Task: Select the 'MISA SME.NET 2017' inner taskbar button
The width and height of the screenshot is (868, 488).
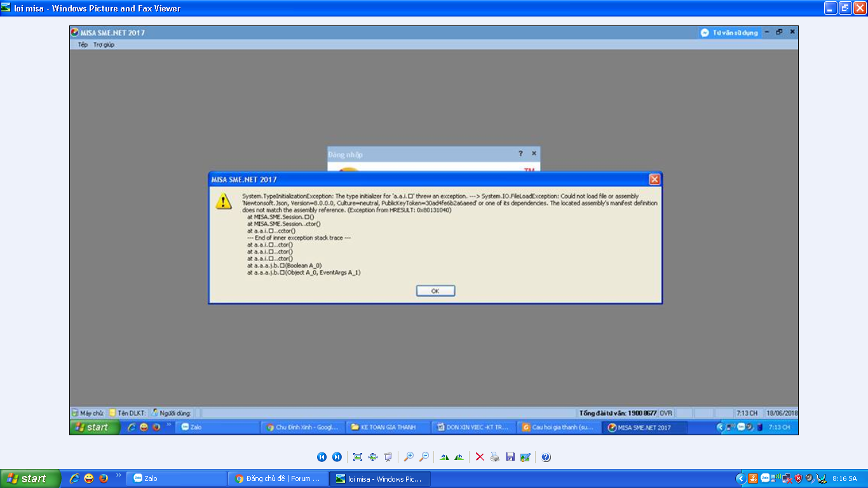Action: [645, 427]
